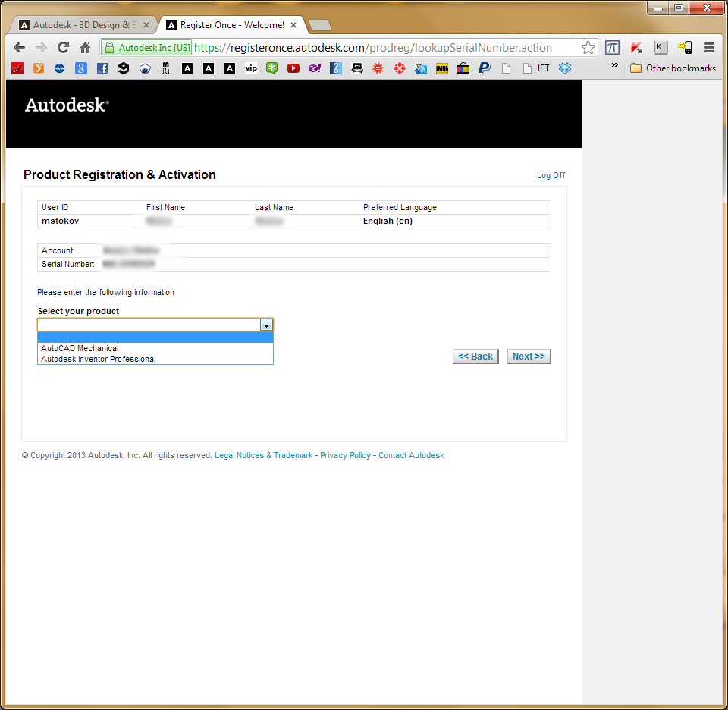The height and width of the screenshot is (710, 728).
Task: Close the Register Once tab
Action: point(293,25)
